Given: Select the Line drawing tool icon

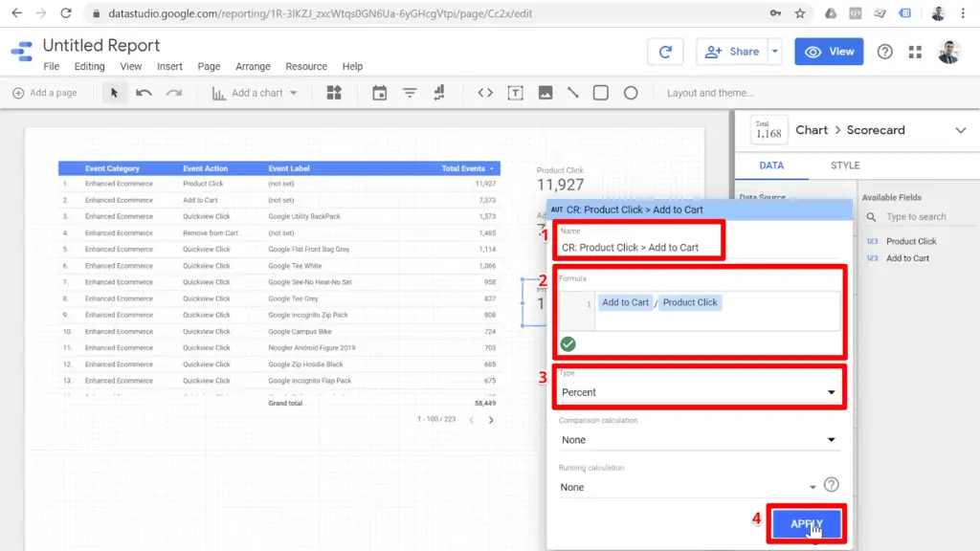Looking at the screenshot, I should pos(575,93).
